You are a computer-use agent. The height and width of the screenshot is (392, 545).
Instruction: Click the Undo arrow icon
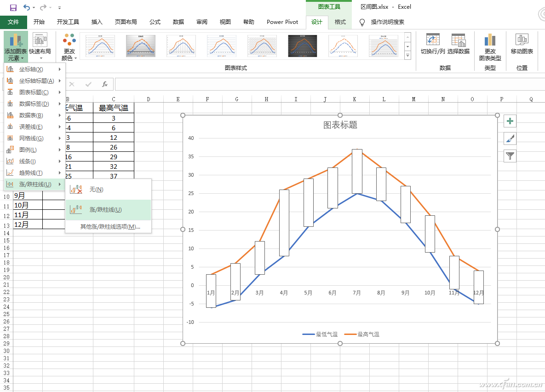26,7
